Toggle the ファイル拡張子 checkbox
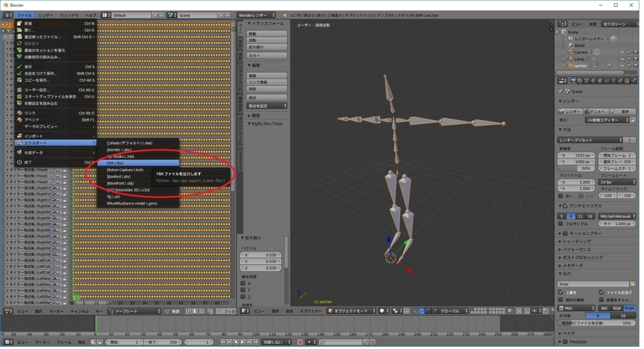644x349 pixels. tap(601, 292)
